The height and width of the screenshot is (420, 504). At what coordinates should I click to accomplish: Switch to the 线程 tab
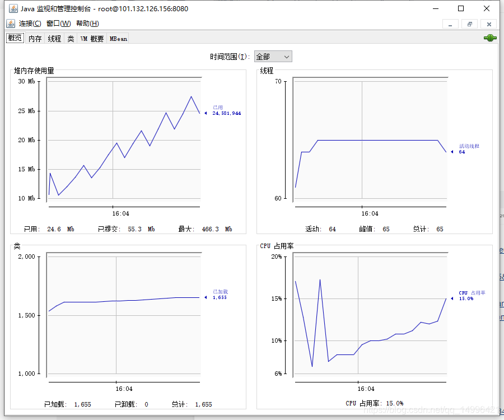click(x=54, y=39)
